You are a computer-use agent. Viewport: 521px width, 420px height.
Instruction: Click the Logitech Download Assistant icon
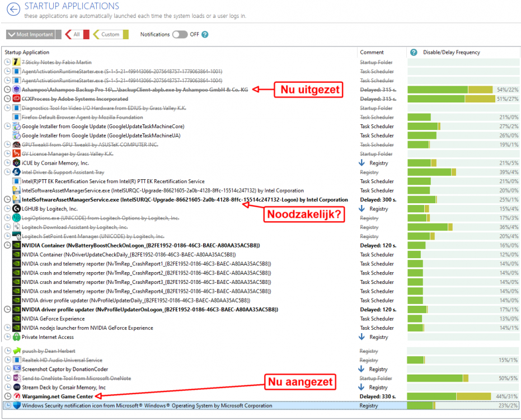[16, 227]
